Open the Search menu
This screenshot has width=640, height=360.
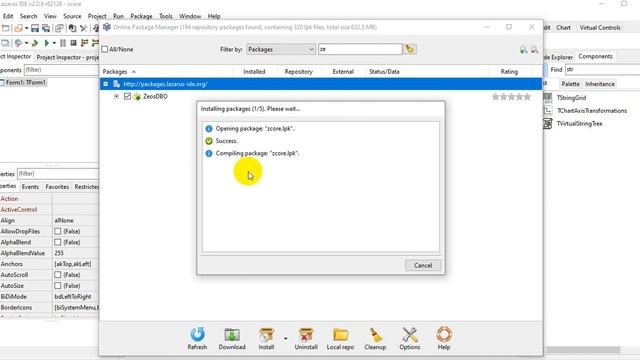(29, 16)
